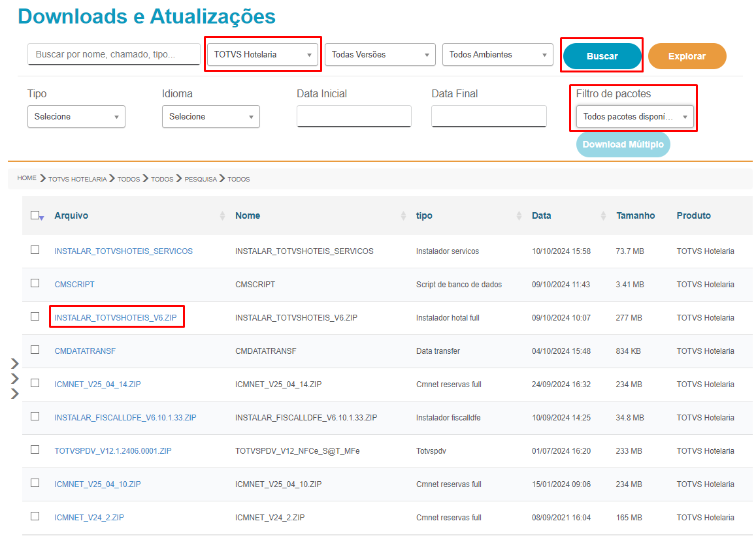The height and width of the screenshot is (536, 756).
Task: Select the '165 MB' size cell
Action: click(629, 517)
